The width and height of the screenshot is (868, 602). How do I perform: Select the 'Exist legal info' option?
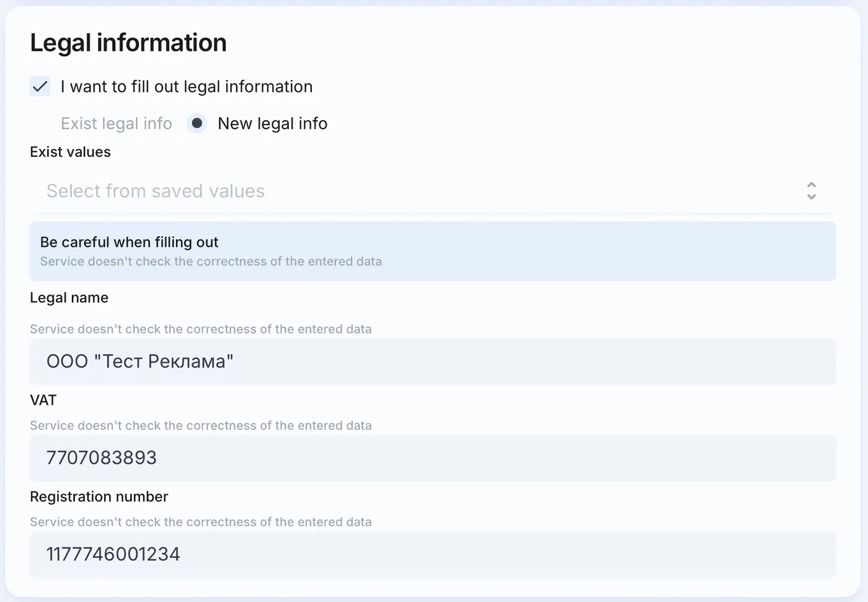click(x=117, y=123)
